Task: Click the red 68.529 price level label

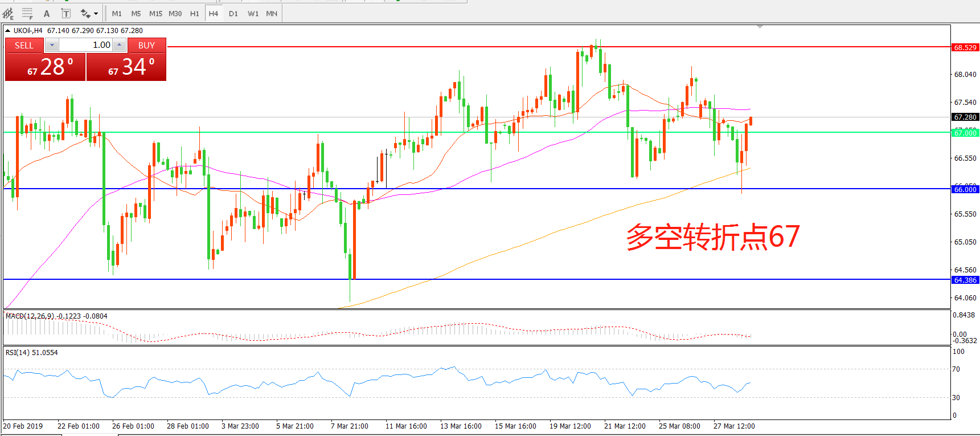Action: point(965,47)
